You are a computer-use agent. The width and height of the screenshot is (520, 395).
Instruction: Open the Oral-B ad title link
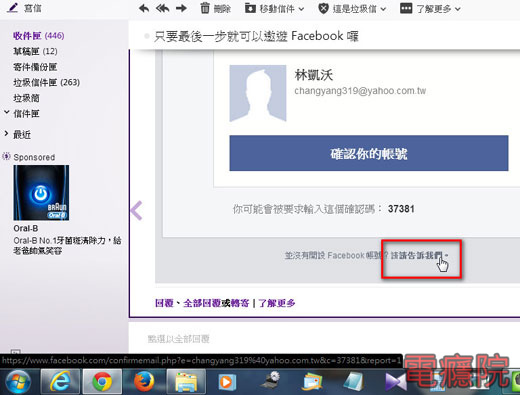[26, 228]
